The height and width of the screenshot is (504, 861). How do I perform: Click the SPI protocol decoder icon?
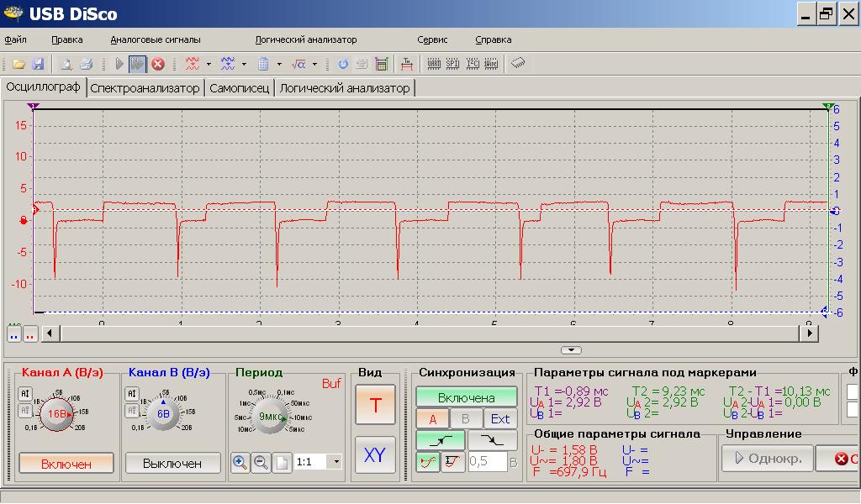453,64
